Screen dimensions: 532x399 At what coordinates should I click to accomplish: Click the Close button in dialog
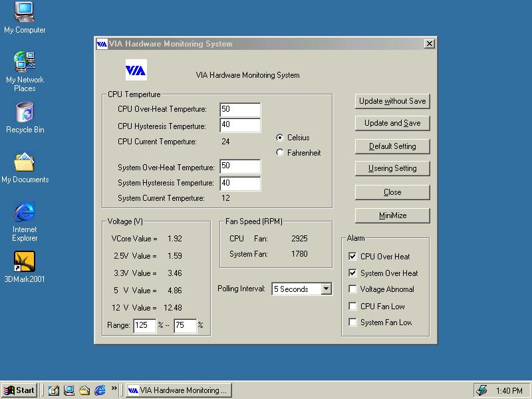click(x=392, y=192)
